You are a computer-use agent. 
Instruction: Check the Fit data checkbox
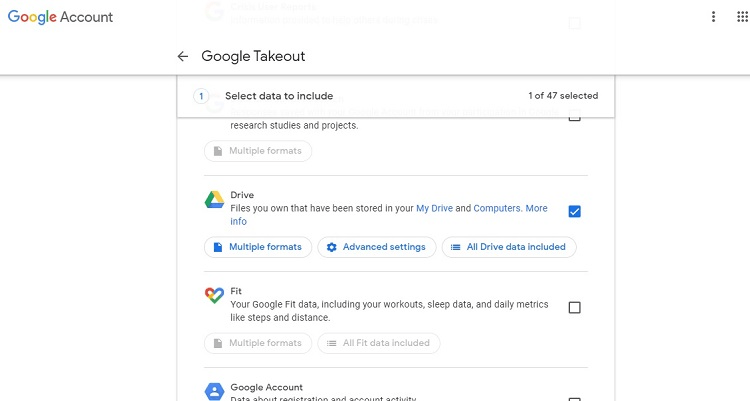tap(574, 307)
